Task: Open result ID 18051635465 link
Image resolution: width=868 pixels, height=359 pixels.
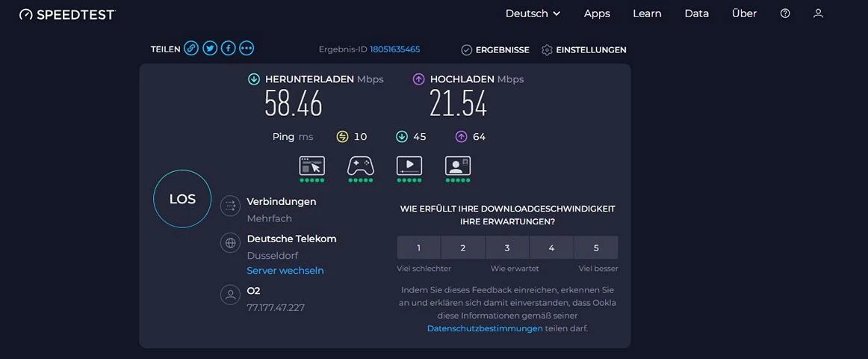Action: pyautogui.click(x=394, y=49)
